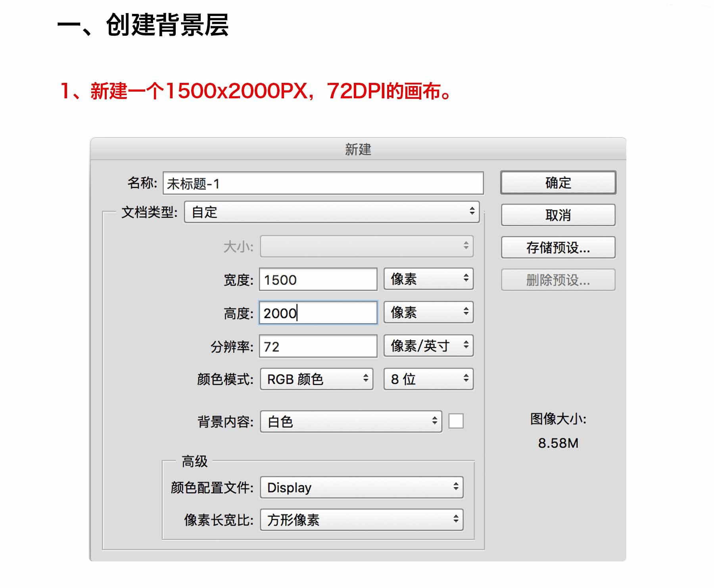
Task: Open the 背景内容 dropdown showing 白色
Action: (351, 421)
